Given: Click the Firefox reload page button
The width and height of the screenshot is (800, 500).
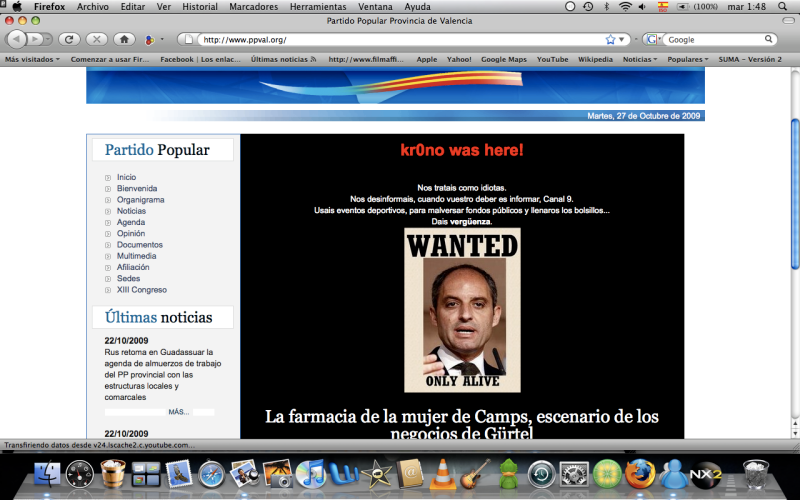Looking at the screenshot, I should click(69, 40).
